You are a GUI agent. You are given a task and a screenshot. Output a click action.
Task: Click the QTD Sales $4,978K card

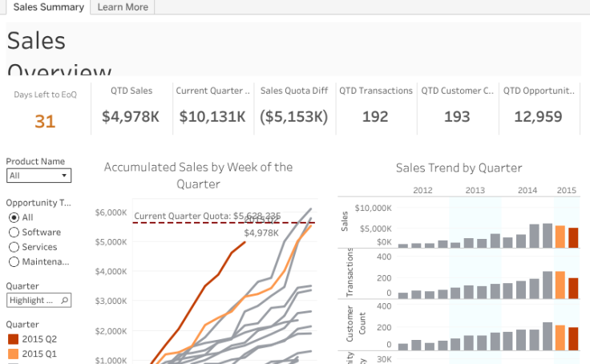point(131,116)
